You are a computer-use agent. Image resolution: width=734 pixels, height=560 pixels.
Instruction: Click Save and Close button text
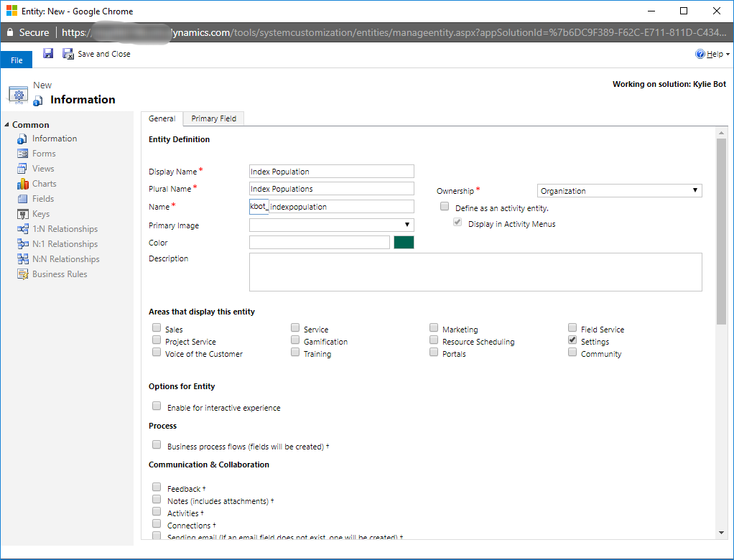click(x=104, y=54)
